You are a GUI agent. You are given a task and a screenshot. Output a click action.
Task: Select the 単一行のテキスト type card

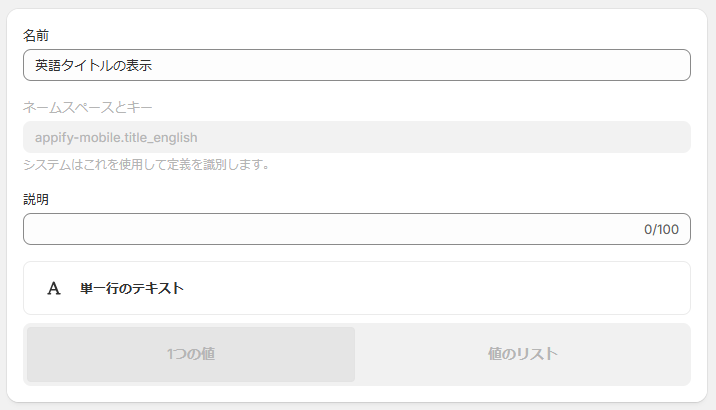[x=357, y=288]
